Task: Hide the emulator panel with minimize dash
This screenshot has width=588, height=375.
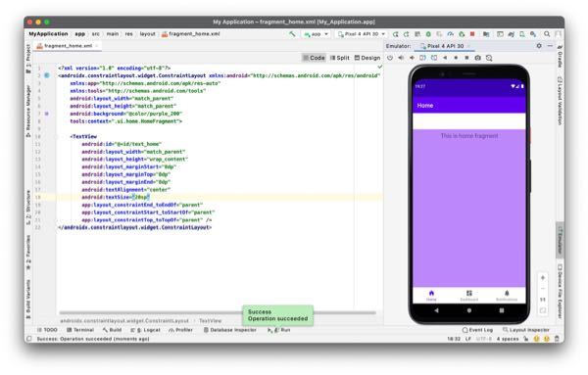Action: pos(550,46)
